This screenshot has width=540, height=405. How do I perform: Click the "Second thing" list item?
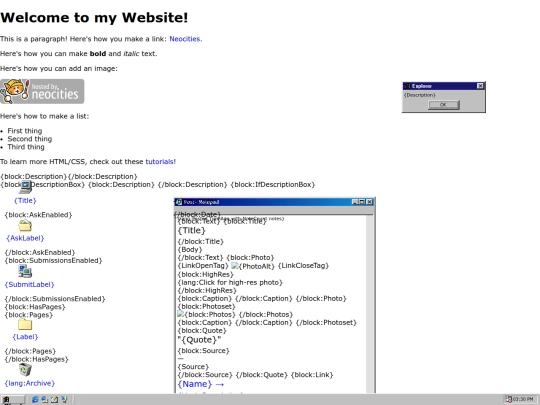[x=30, y=139]
